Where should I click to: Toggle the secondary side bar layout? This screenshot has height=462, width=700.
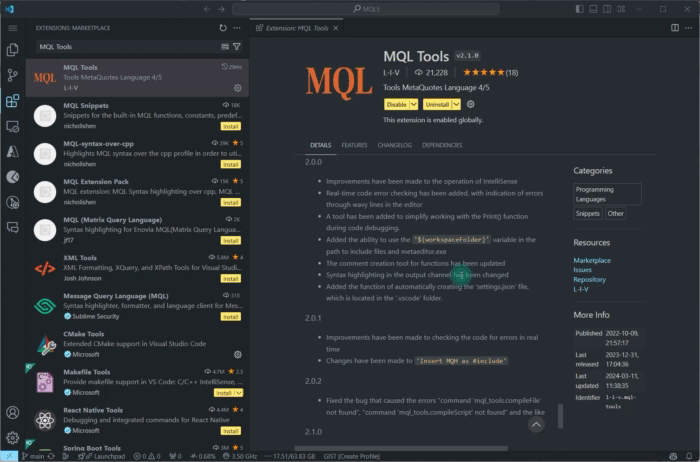tap(607, 9)
